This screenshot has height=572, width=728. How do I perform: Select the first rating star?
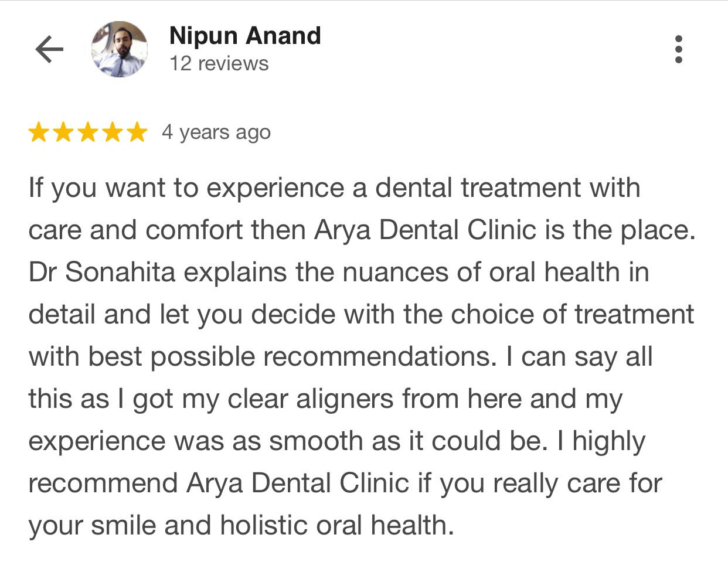(x=39, y=132)
